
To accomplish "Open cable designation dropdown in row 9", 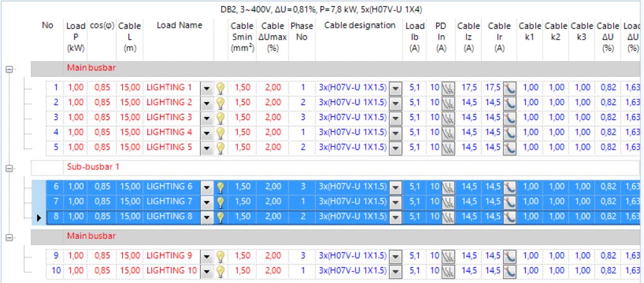I will (x=395, y=256).
